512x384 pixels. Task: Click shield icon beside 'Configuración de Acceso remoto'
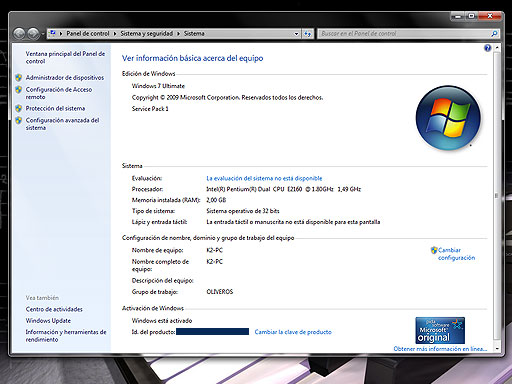pos(19,89)
